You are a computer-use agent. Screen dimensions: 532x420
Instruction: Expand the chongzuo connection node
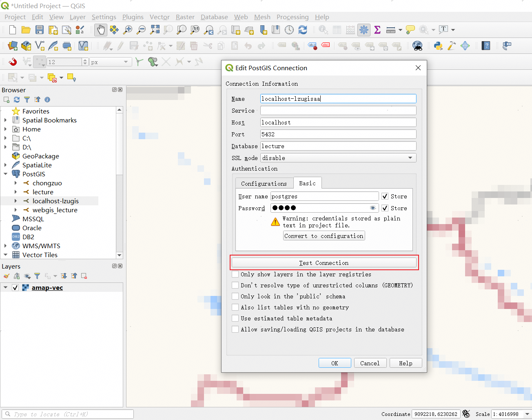tap(16, 183)
